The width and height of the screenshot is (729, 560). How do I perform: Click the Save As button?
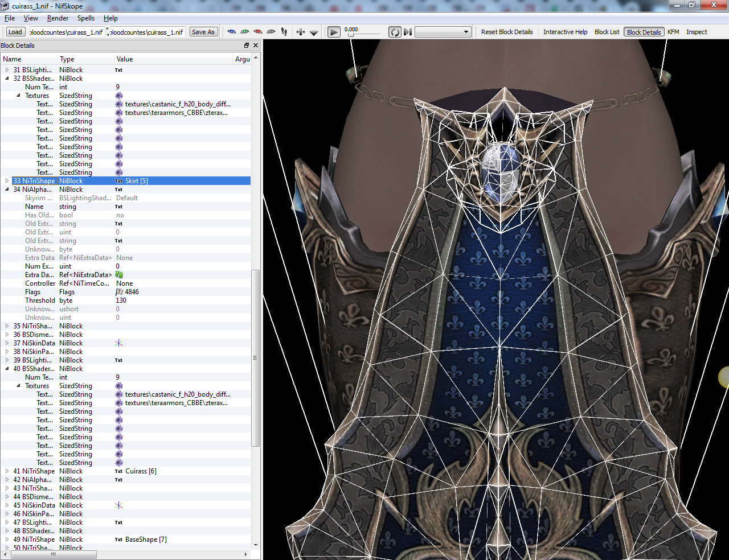[203, 32]
